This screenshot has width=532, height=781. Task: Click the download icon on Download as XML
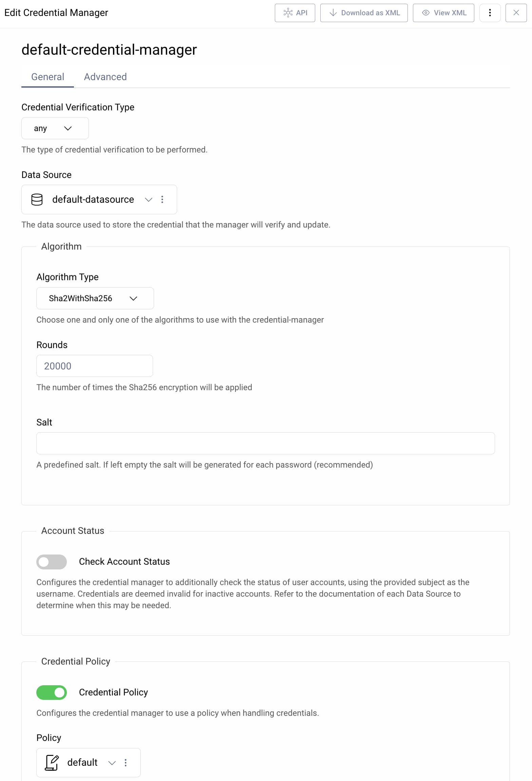(333, 13)
